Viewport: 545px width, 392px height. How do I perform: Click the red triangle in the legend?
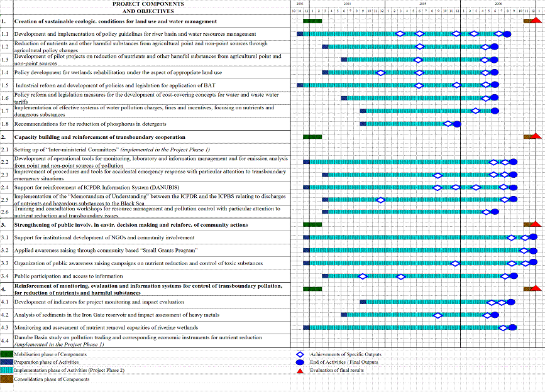click(300, 371)
